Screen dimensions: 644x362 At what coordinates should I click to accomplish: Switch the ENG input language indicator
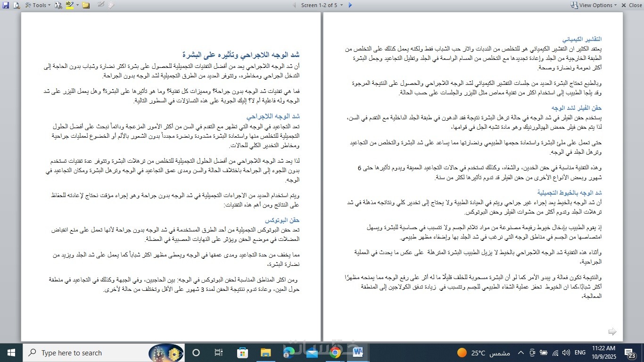pos(580,353)
